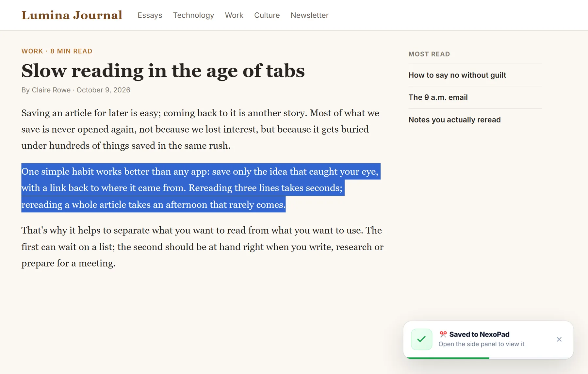This screenshot has width=588, height=374.
Task: Open 'The 9 a.m. email' article
Action: (438, 97)
